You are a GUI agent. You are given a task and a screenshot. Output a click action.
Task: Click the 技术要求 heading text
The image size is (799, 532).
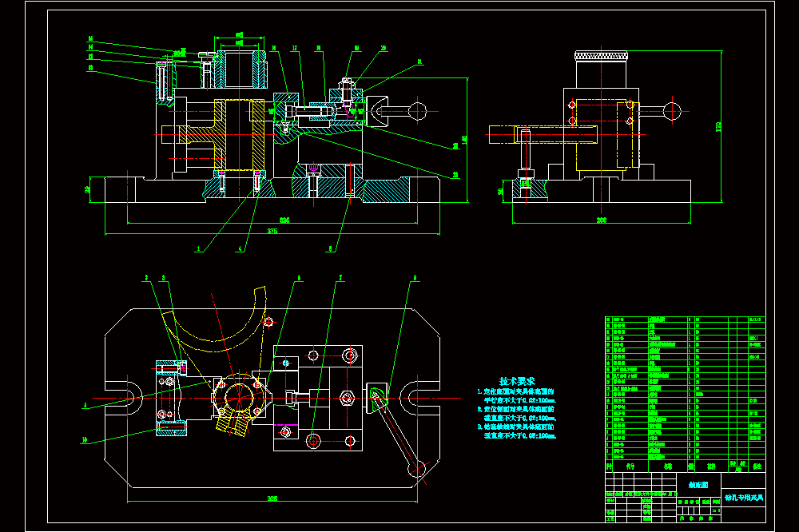tap(517, 381)
